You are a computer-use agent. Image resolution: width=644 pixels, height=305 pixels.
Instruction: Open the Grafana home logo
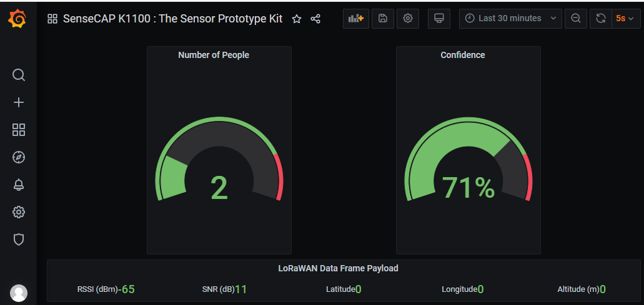[x=17, y=19]
